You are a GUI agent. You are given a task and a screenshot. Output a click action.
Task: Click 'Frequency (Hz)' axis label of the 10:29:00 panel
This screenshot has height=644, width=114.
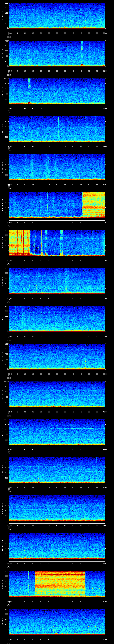coord(3,16)
